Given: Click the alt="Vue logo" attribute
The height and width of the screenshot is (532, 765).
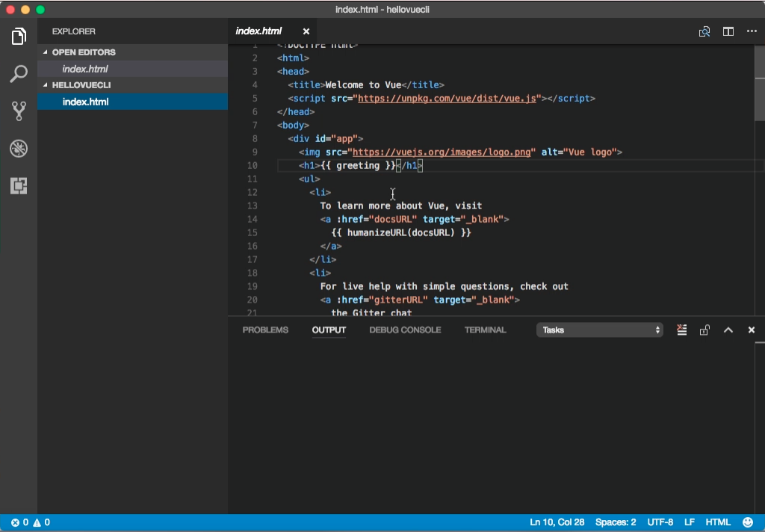Looking at the screenshot, I should 579,152.
